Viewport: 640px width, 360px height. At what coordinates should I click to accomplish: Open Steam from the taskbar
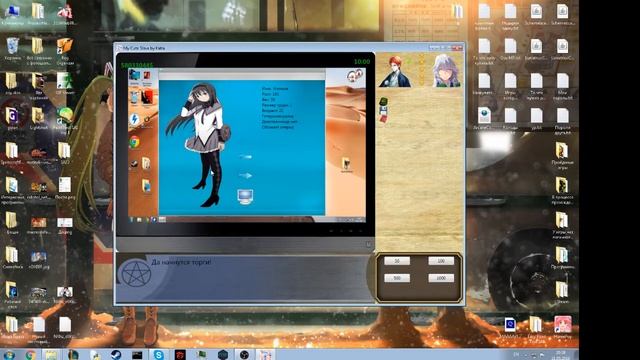[x=116, y=355]
